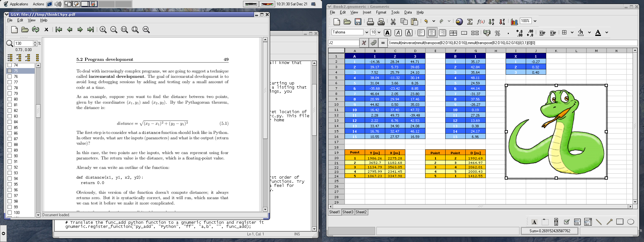This screenshot has width=644, height=242.
Task: Open the font size 10 dropdown
Action: click(379, 32)
